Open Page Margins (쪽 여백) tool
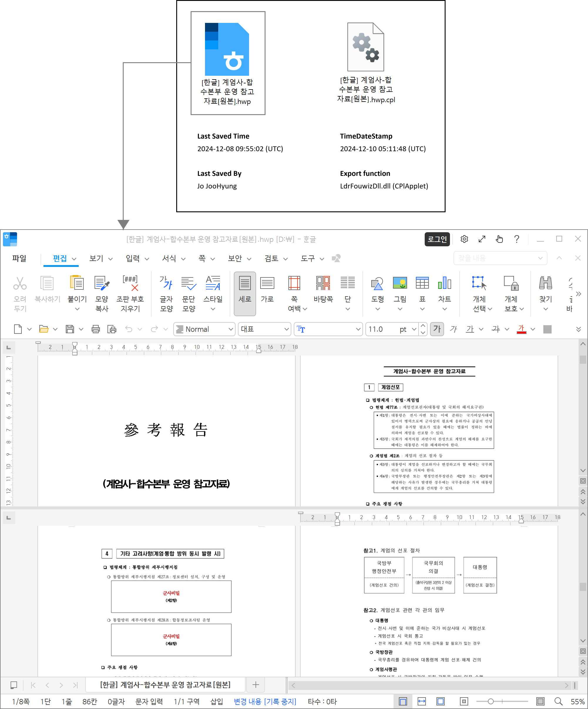 pyautogui.click(x=294, y=283)
